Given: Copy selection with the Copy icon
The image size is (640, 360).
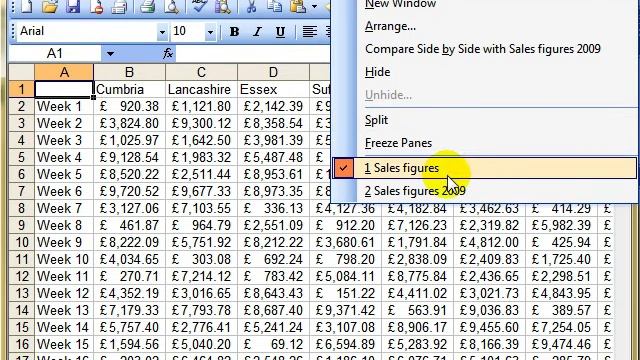Looking at the screenshot, I should [274, 6].
